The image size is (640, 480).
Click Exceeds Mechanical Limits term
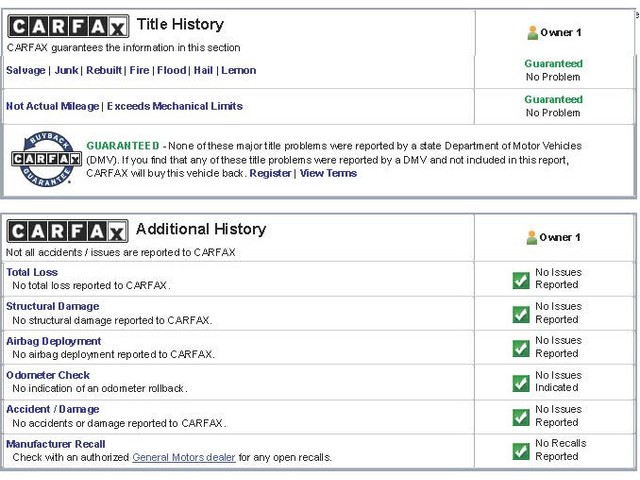(x=175, y=106)
